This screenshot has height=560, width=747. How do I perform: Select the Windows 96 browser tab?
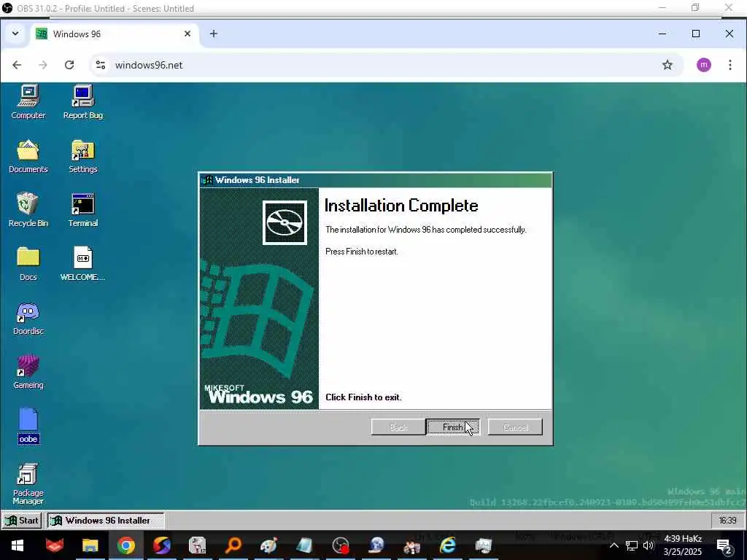tap(115, 34)
